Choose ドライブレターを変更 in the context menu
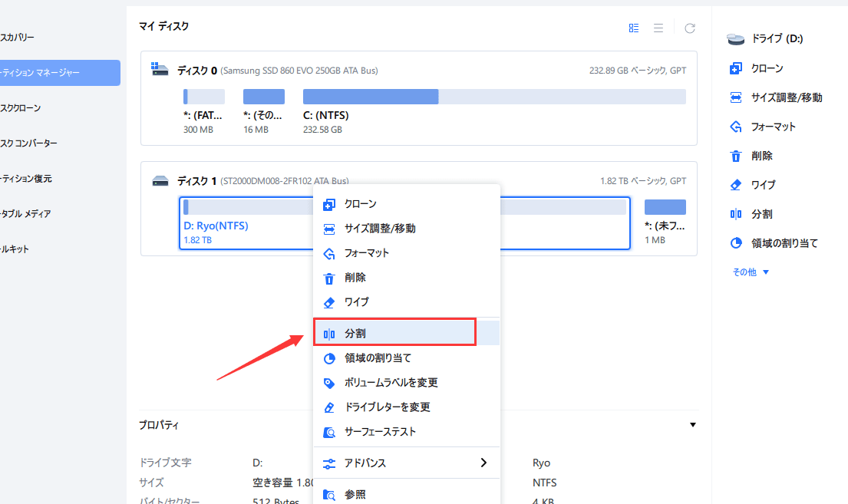Image resolution: width=848 pixels, height=504 pixels. pos(387,407)
